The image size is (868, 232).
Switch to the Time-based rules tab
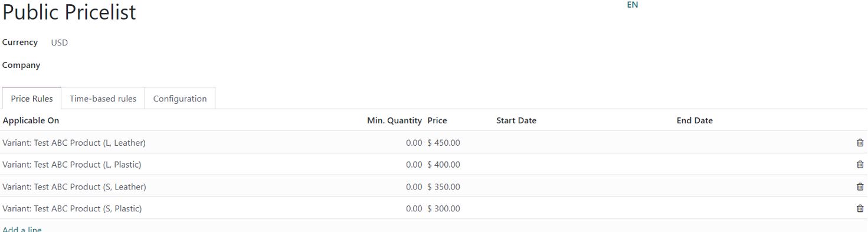103,99
